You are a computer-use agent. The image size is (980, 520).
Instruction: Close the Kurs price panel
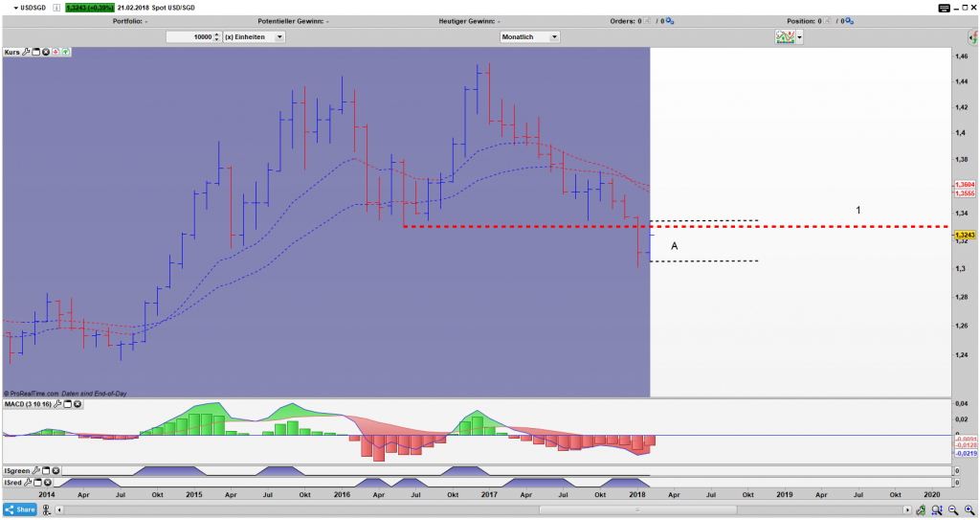click(x=46, y=52)
